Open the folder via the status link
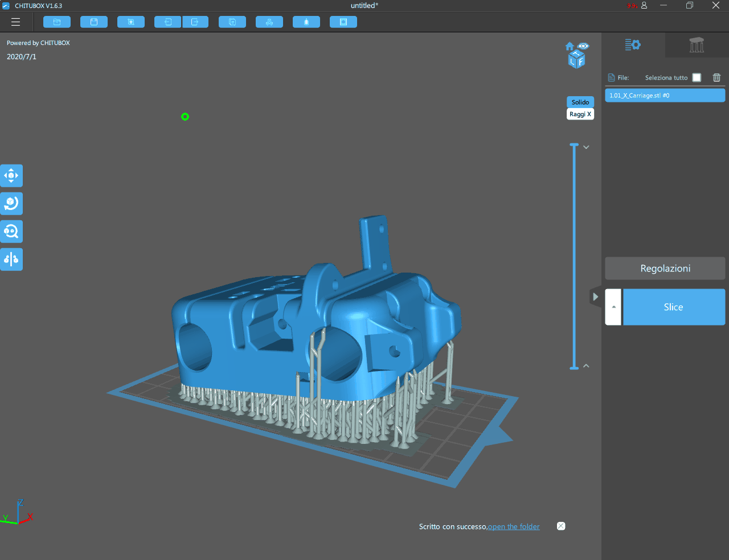The height and width of the screenshot is (560, 729). (513, 526)
